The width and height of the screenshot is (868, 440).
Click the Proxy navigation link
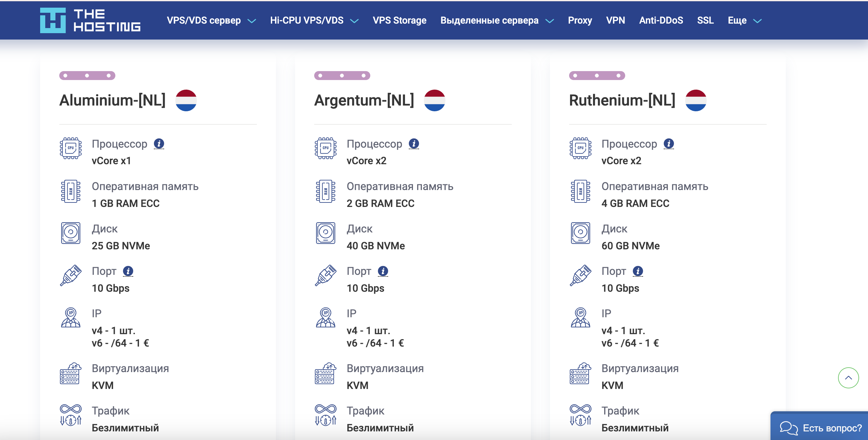tap(580, 20)
